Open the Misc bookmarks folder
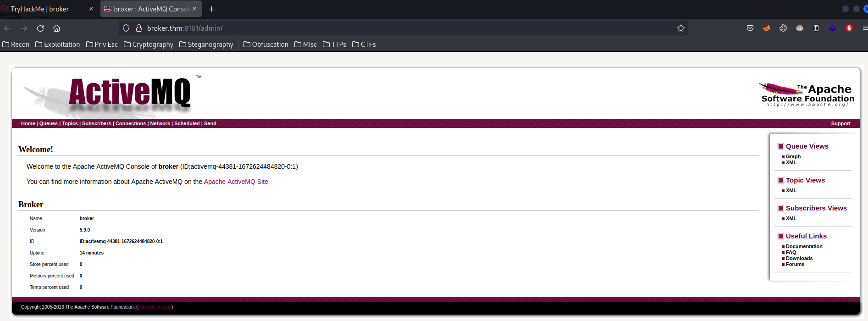 305,44
